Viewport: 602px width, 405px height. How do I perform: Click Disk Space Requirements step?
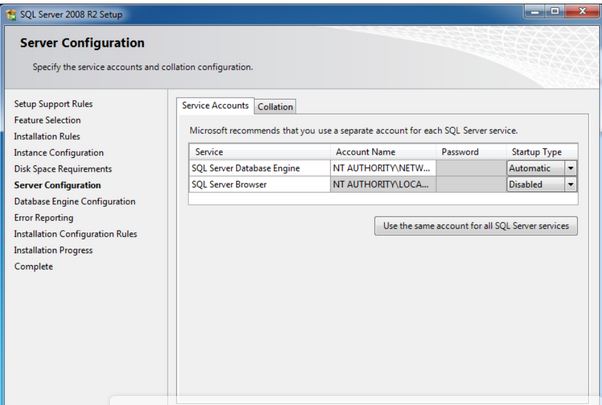(x=63, y=169)
